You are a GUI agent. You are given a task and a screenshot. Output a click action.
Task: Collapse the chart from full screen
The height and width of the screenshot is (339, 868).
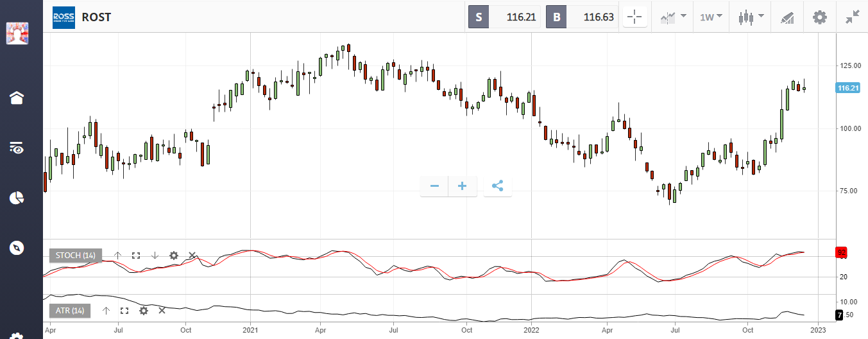pos(853,17)
